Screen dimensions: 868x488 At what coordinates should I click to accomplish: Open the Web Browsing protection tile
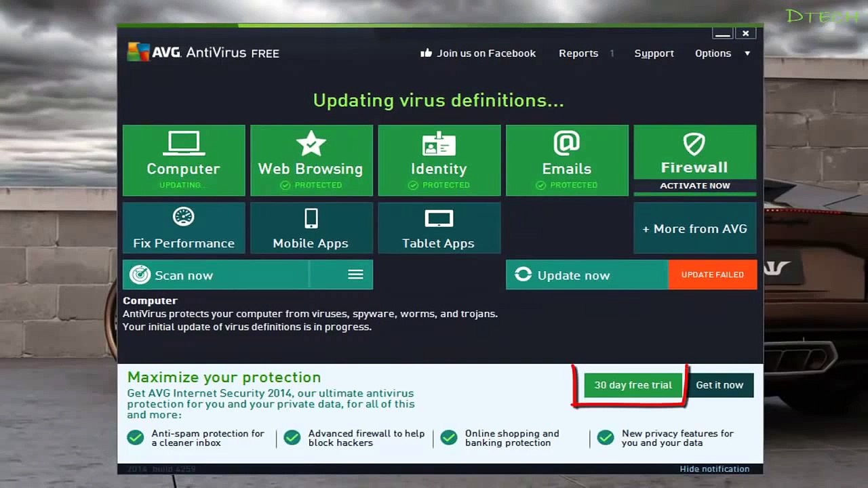click(x=311, y=161)
